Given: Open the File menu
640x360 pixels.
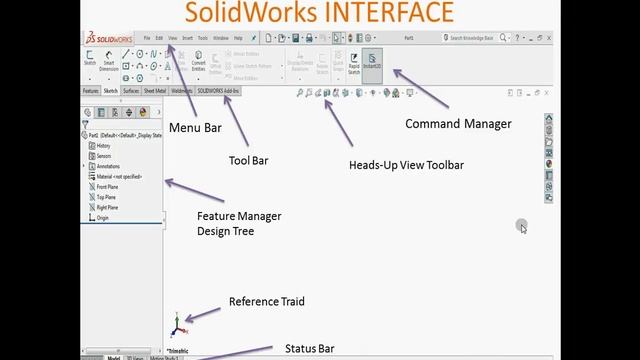Looking at the screenshot, I should [147, 38].
